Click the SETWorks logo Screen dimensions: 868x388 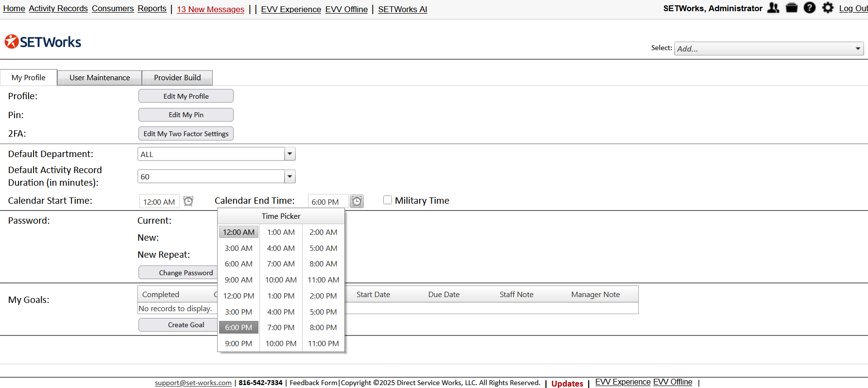coord(43,42)
